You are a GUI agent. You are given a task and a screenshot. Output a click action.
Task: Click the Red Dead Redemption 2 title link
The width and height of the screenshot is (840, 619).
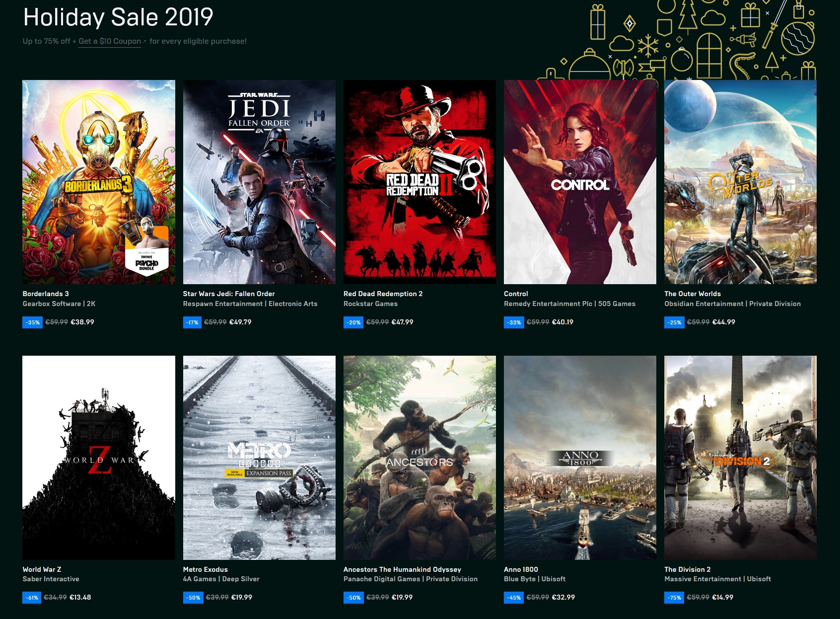tap(383, 294)
